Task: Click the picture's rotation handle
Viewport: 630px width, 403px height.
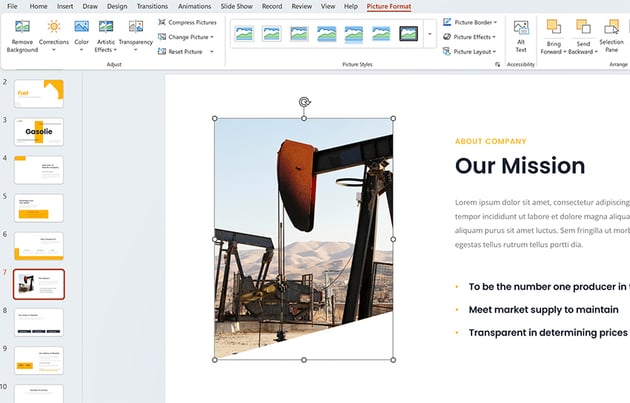Action: [x=304, y=101]
